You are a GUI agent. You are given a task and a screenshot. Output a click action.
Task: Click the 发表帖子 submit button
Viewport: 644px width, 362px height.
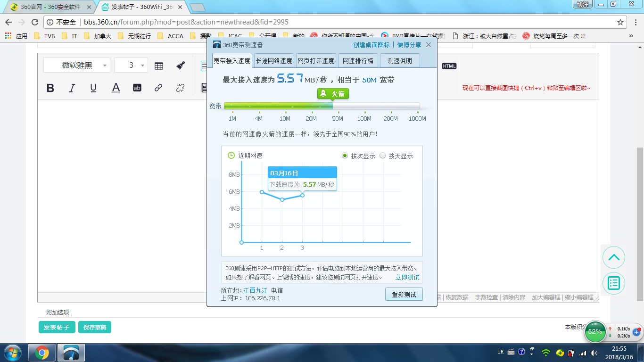(56, 327)
